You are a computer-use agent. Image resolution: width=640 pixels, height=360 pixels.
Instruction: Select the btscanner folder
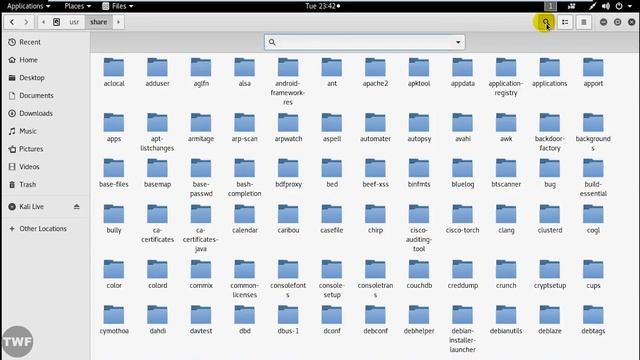(x=506, y=173)
